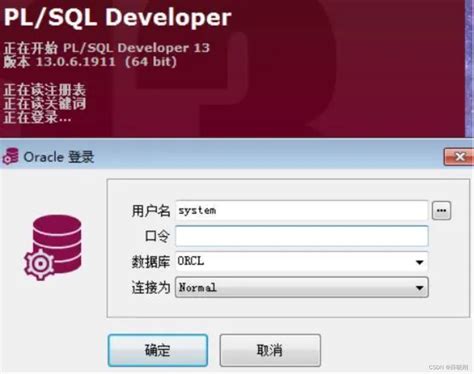Viewport: 474px width, 374px height.
Task: Click the arrow on the 连接为 dropdown
Action: click(420, 288)
